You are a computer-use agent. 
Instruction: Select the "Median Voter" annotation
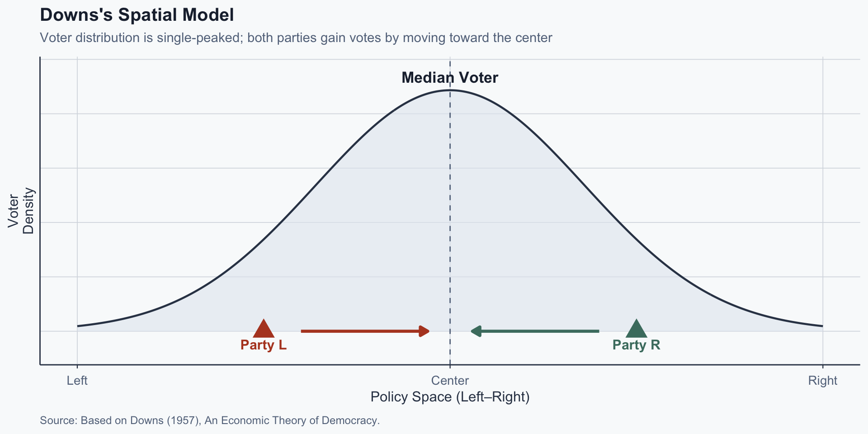(450, 78)
